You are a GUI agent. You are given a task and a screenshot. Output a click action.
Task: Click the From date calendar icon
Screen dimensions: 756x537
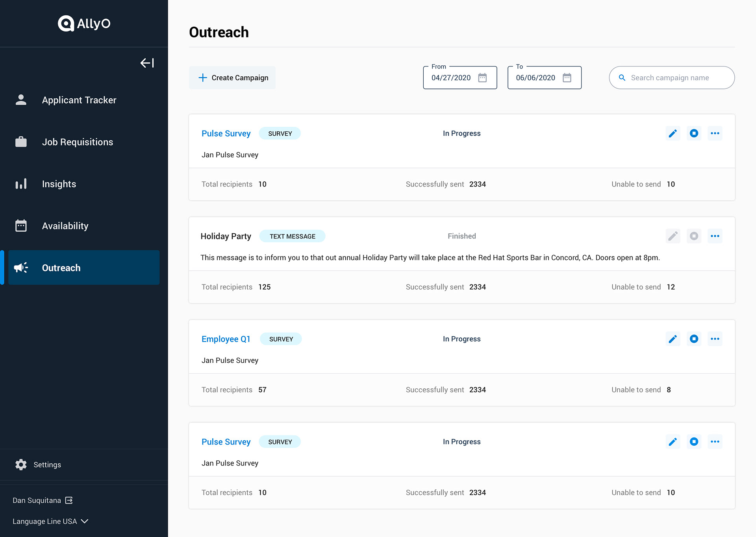(x=482, y=78)
